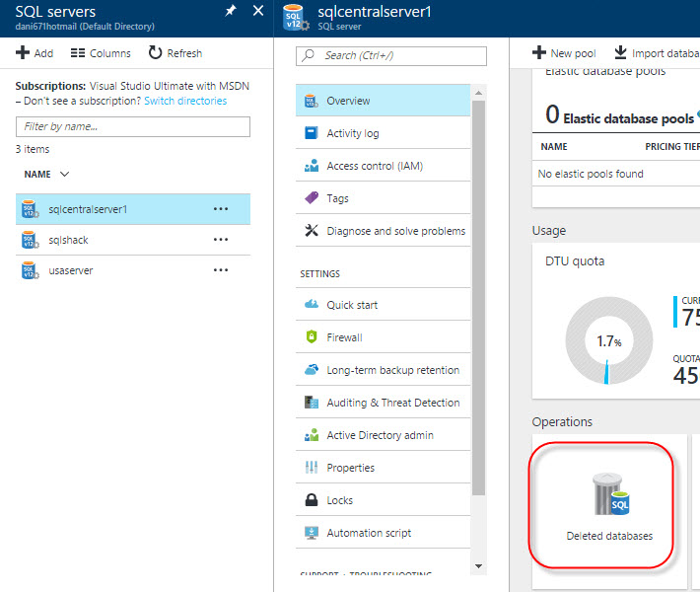Click the Active Directory admin icon
This screenshot has height=592, width=700.
pyautogui.click(x=312, y=435)
